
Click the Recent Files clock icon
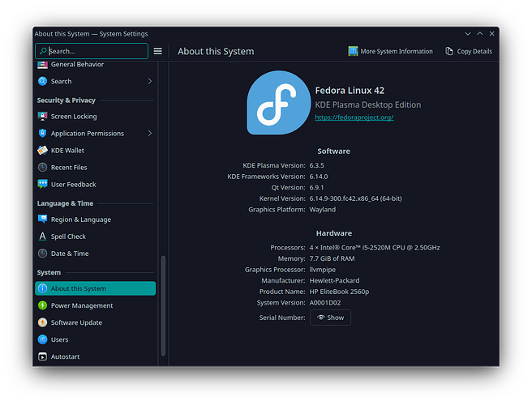pos(42,167)
